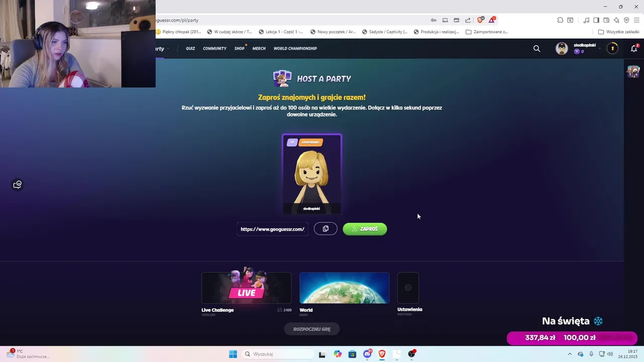Open bookmark 'Produkcja i realizacj...'

pos(436,32)
